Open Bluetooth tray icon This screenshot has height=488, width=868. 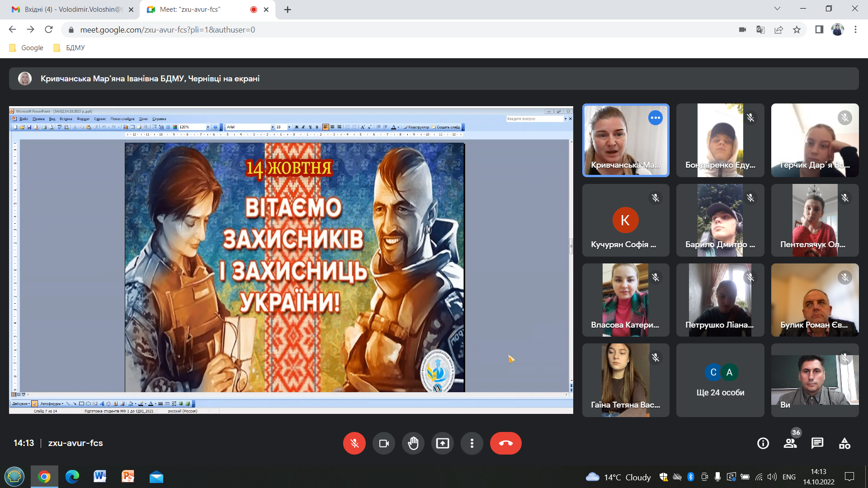pos(691,477)
